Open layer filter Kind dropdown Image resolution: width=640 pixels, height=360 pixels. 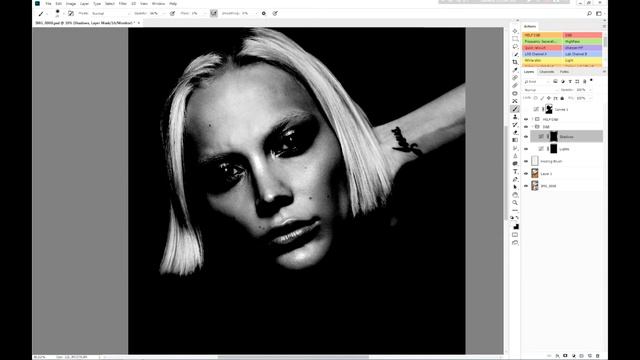[537, 82]
